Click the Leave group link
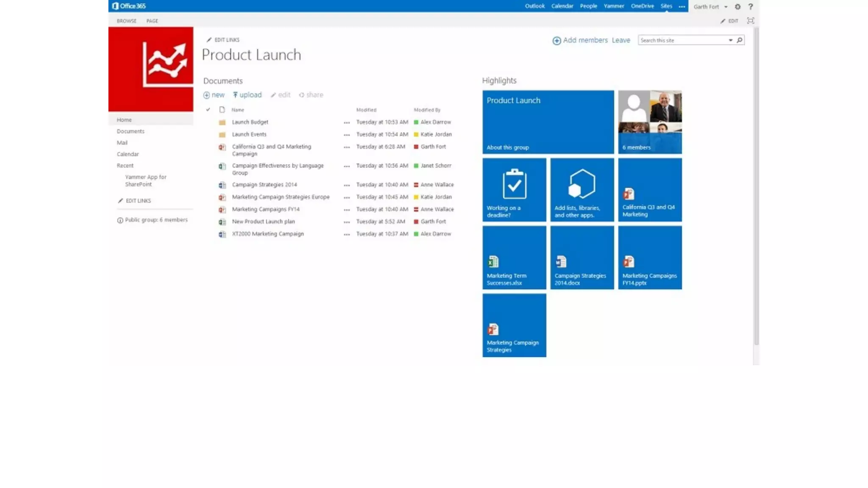This screenshot has width=868, height=488. tap(620, 40)
